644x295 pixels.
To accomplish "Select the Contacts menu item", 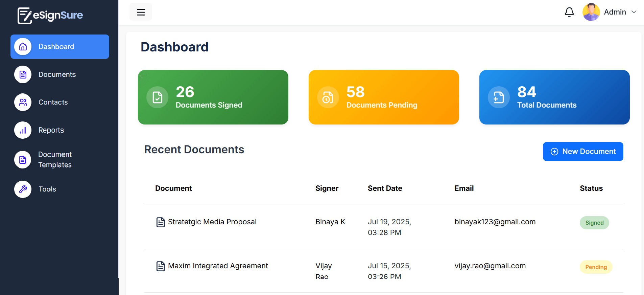I will [53, 102].
